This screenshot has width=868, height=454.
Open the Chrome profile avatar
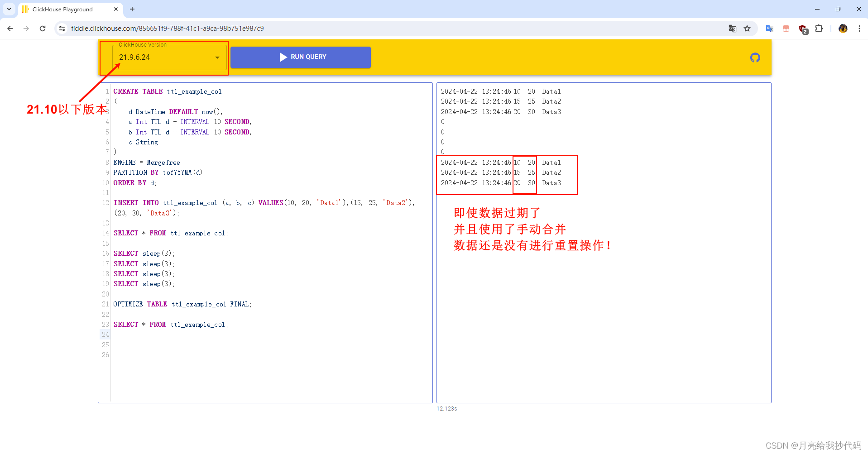[x=843, y=29]
